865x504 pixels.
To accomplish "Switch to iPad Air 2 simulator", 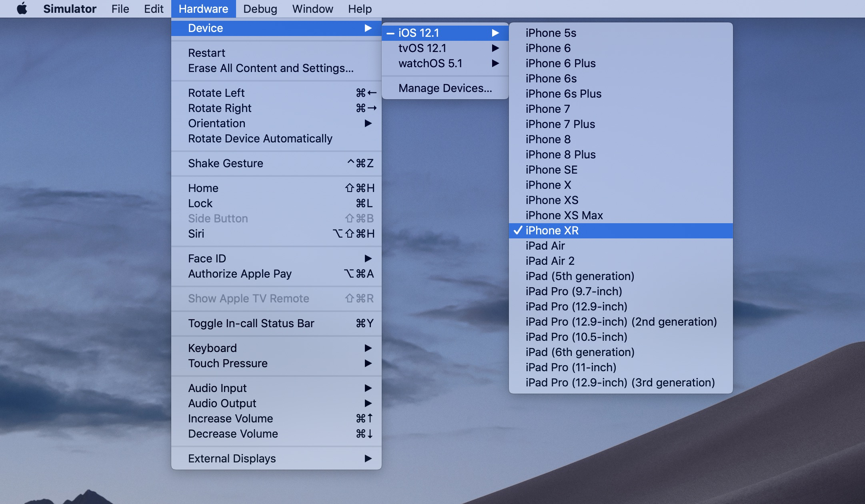I will [621, 261].
